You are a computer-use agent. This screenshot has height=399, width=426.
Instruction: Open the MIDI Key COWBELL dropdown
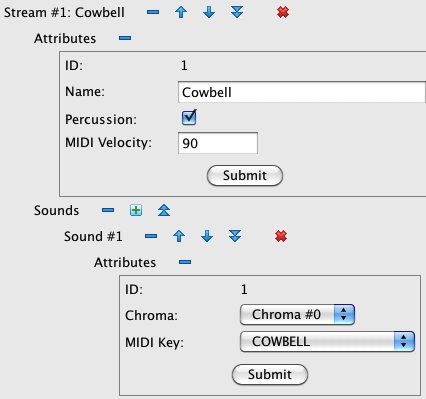327,341
